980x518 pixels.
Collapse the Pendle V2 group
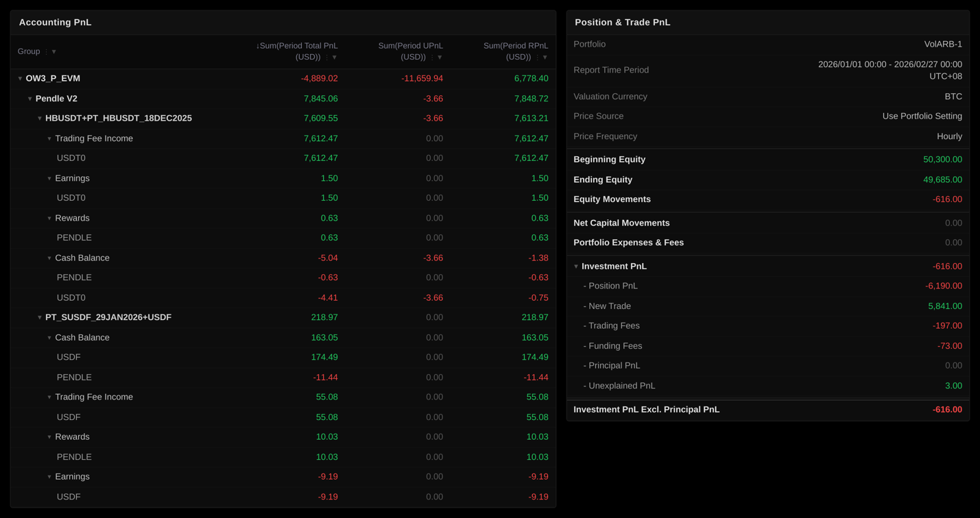click(29, 99)
